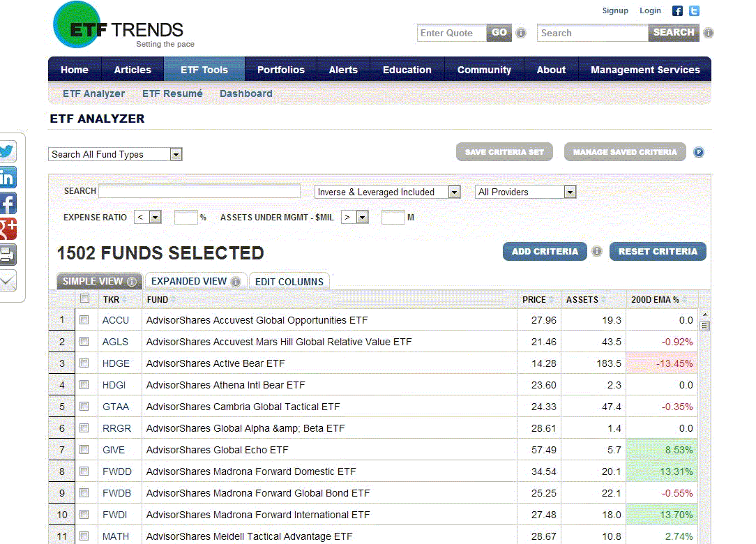756x544 pixels.
Task: Switch to the Edit Columns tab
Action: [289, 282]
